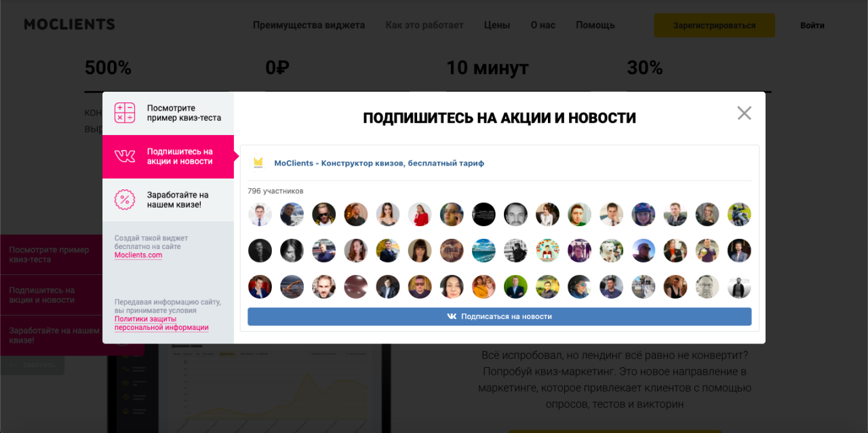Open the cartoon illustration avatar
Viewport: 868px width, 433px height.
547,250
